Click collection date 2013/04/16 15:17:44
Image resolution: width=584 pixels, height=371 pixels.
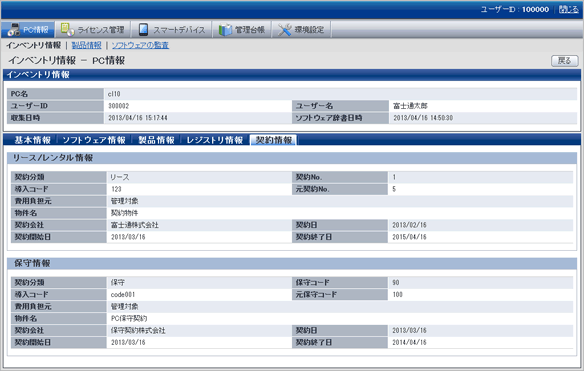pos(138,118)
